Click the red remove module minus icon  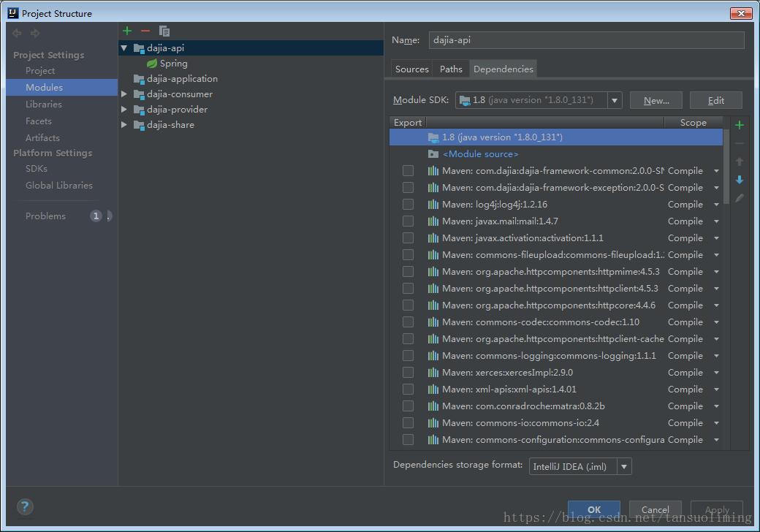tap(145, 31)
